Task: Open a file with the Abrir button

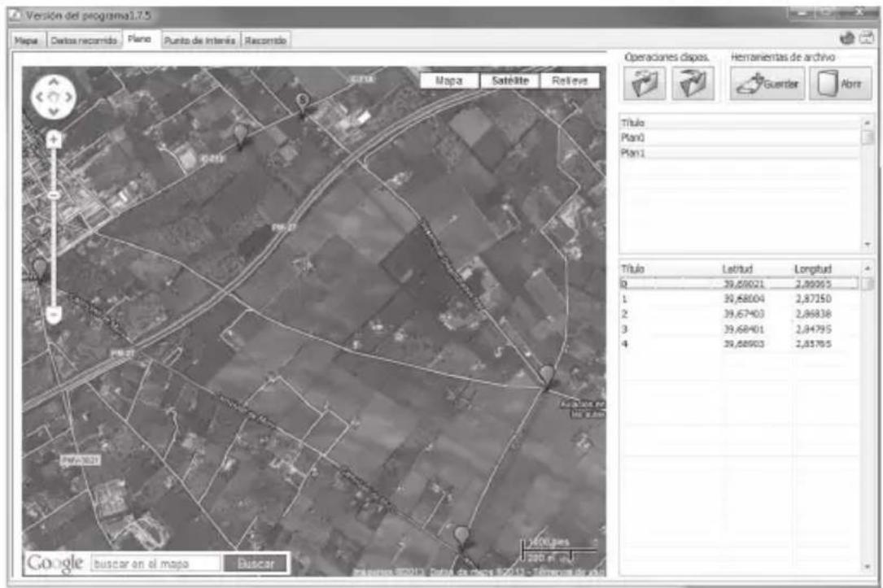Action: [x=840, y=84]
